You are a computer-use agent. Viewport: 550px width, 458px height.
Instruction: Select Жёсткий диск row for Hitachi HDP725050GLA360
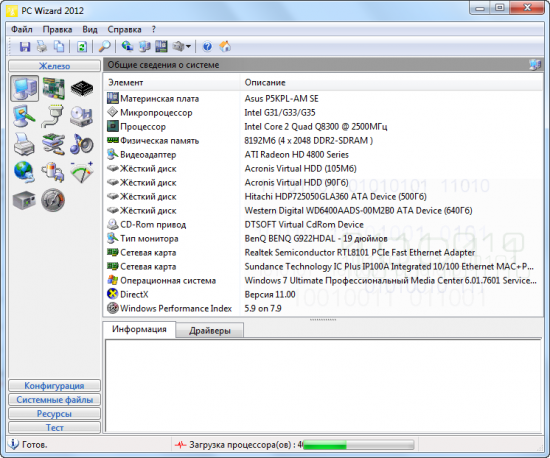[323, 197]
